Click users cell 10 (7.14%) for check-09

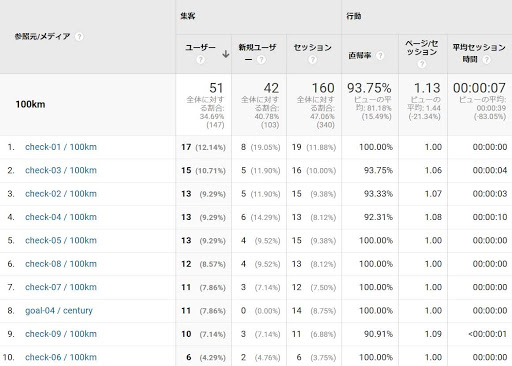coord(203,334)
